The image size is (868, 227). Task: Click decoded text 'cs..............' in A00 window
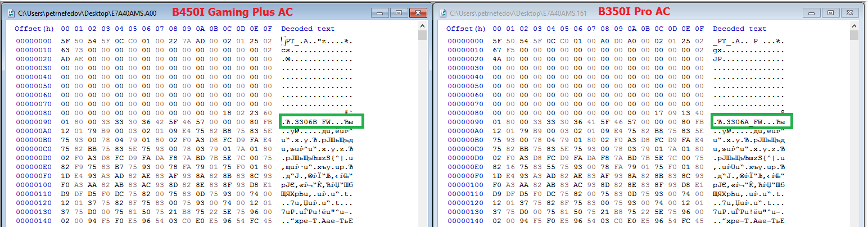coord(317,50)
